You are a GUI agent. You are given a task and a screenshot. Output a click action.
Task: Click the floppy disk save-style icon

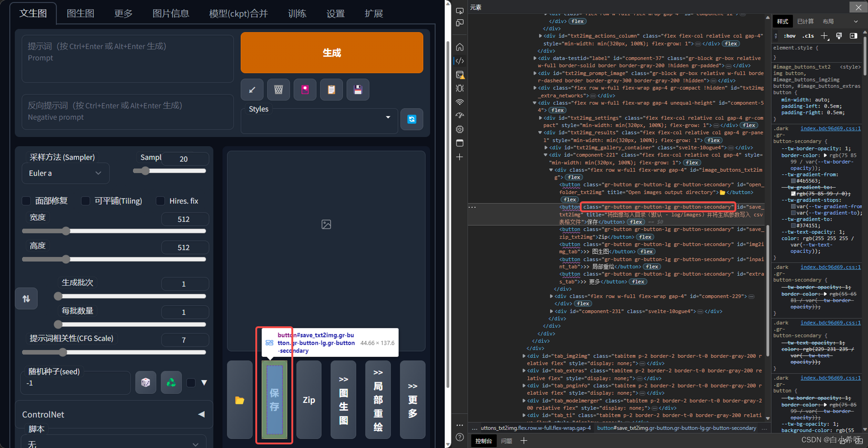358,90
